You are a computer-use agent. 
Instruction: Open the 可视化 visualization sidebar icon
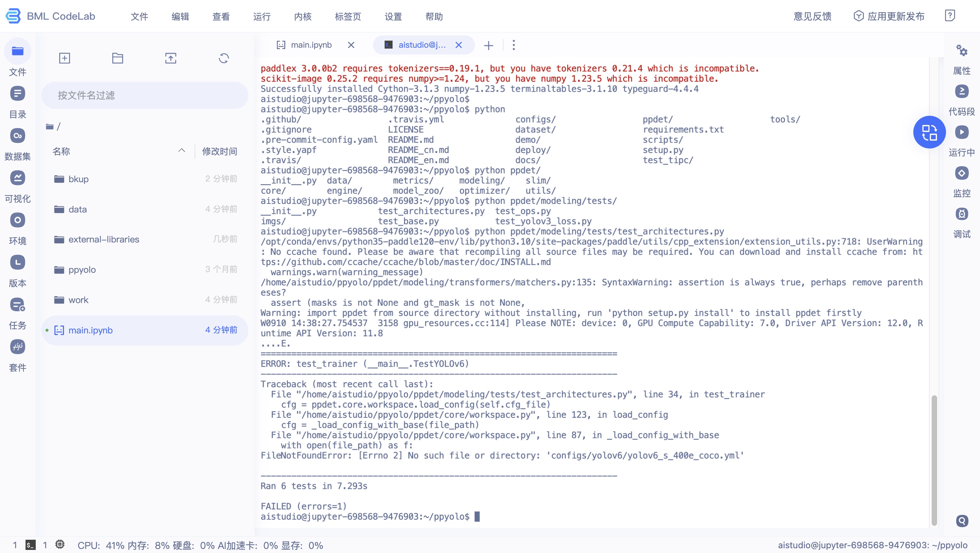coord(17,178)
